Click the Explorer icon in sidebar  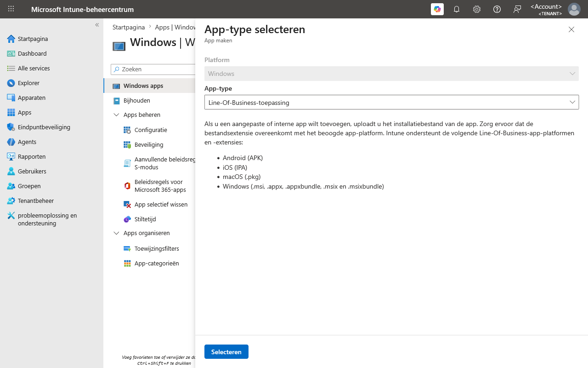coord(11,83)
